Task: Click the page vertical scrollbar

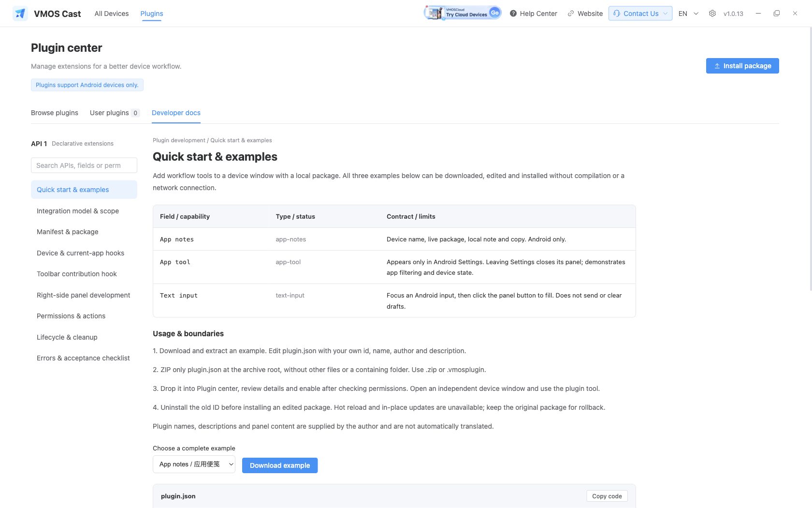Action: [x=811, y=160]
